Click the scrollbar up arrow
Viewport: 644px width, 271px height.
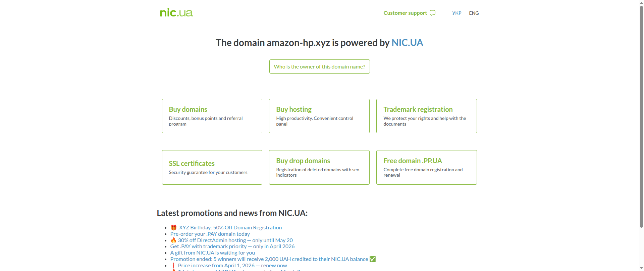[x=641, y=3]
